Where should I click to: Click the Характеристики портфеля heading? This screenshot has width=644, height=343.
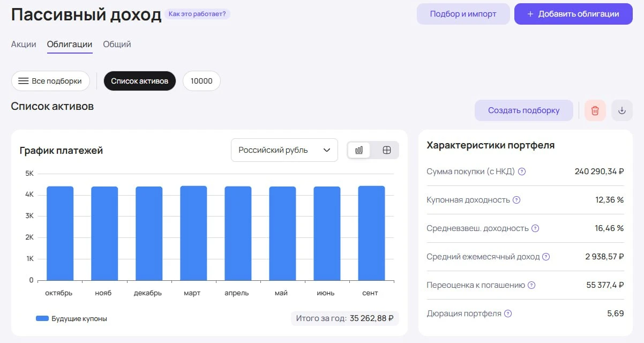coord(490,145)
